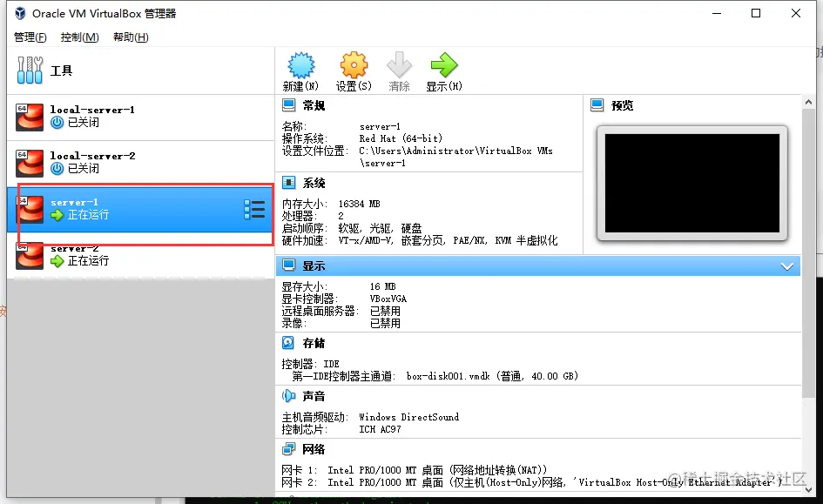Click the 远程桌面服务器 已禁用 value
This screenshot has width=823, height=504.
tap(385, 311)
